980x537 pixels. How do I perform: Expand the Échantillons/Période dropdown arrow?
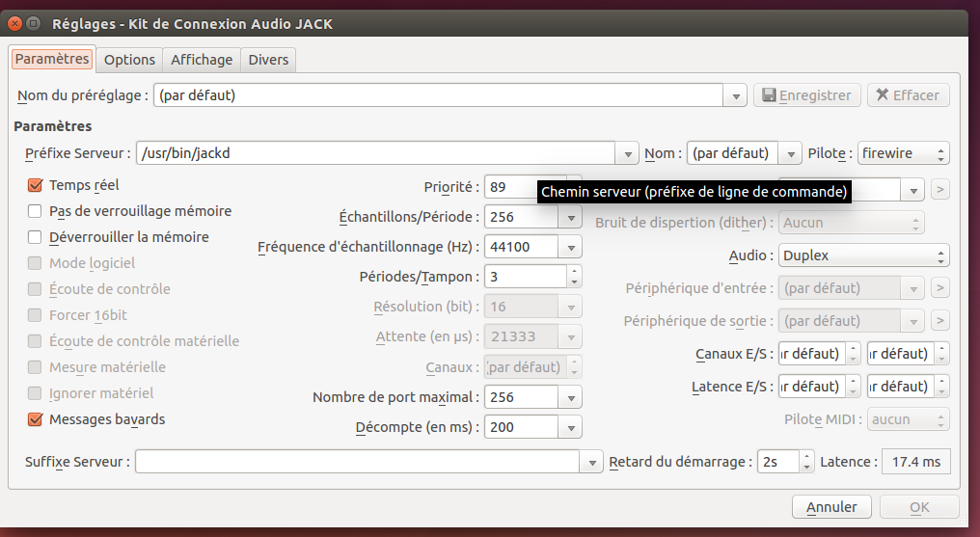pos(571,217)
